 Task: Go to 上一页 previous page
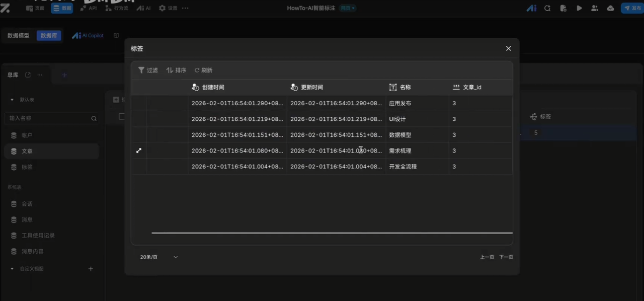(x=487, y=257)
